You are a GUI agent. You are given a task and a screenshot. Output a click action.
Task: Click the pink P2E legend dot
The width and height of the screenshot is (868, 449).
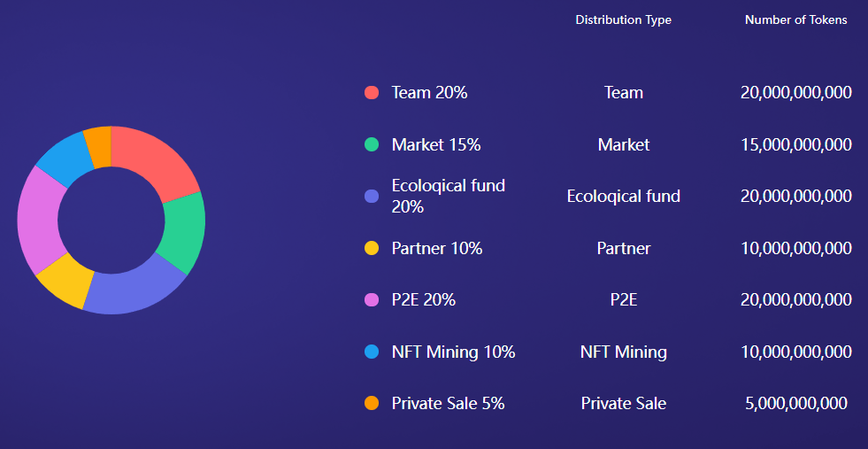pyautogui.click(x=372, y=299)
